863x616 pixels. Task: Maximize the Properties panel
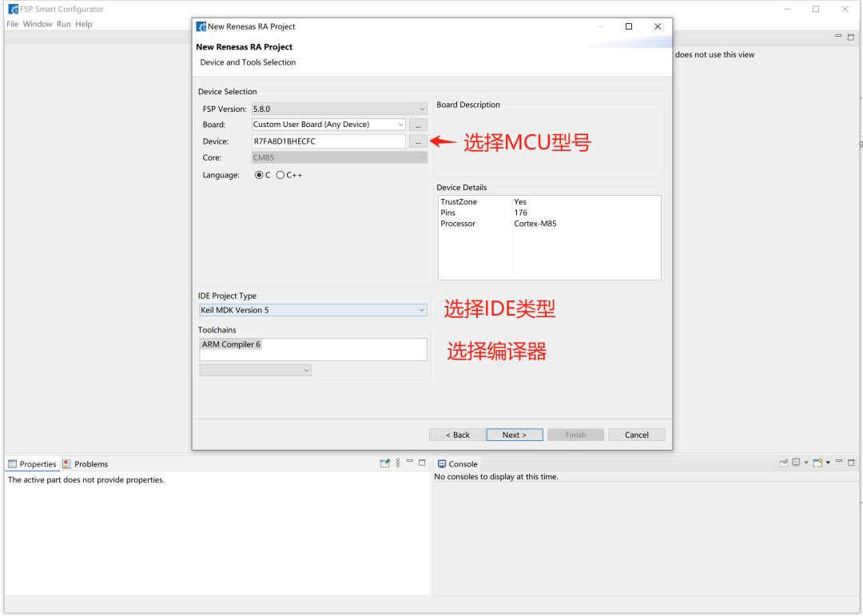coord(422,463)
